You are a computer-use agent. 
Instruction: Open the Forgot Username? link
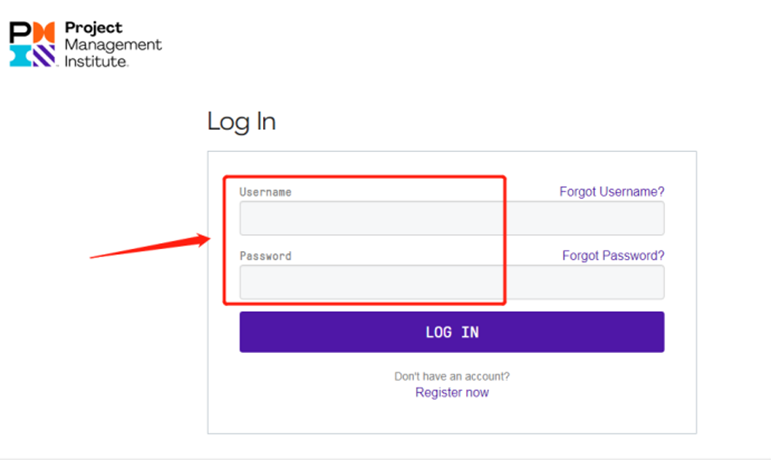[x=611, y=191]
